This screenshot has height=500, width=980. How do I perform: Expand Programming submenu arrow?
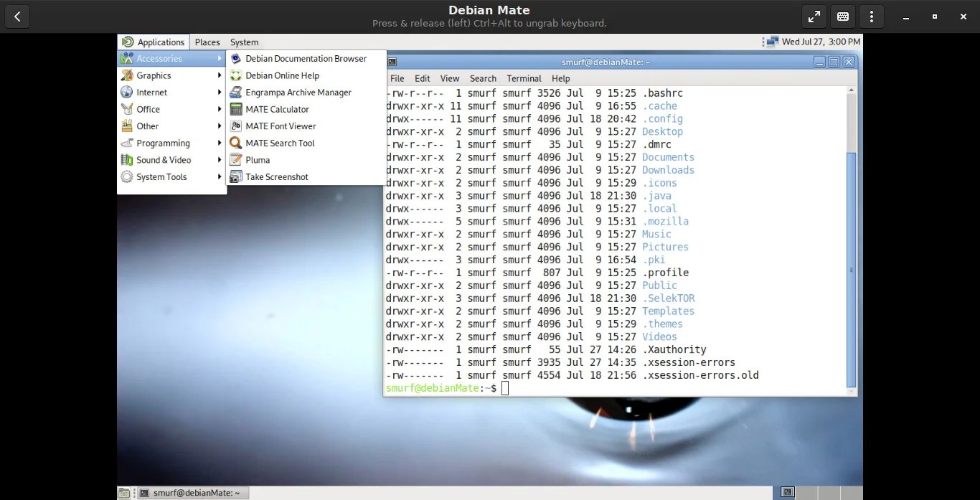point(220,143)
